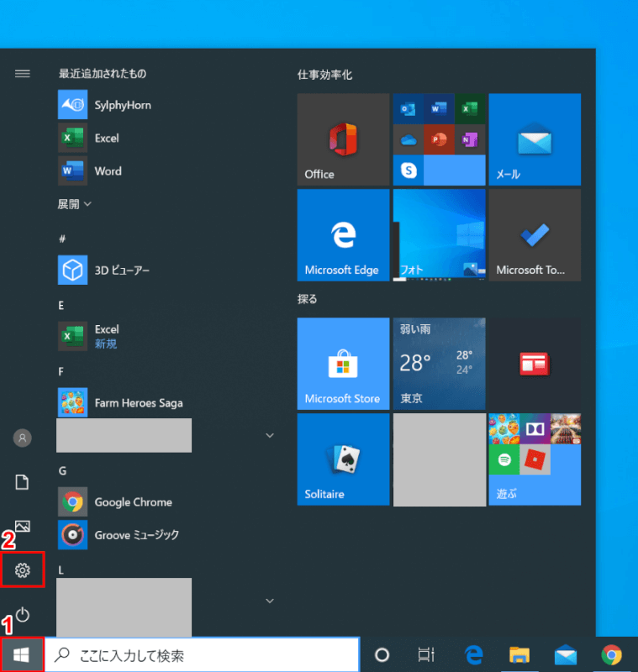Click PowerPoint in Office folder tile
The height and width of the screenshot is (672, 638).
point(439,139)
